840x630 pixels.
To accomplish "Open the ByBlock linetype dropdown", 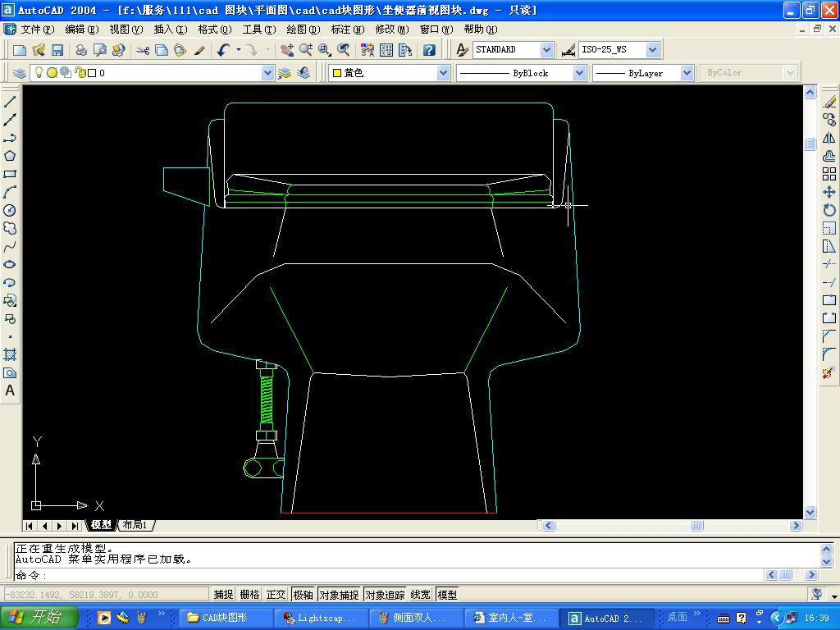I will point(579,73).
